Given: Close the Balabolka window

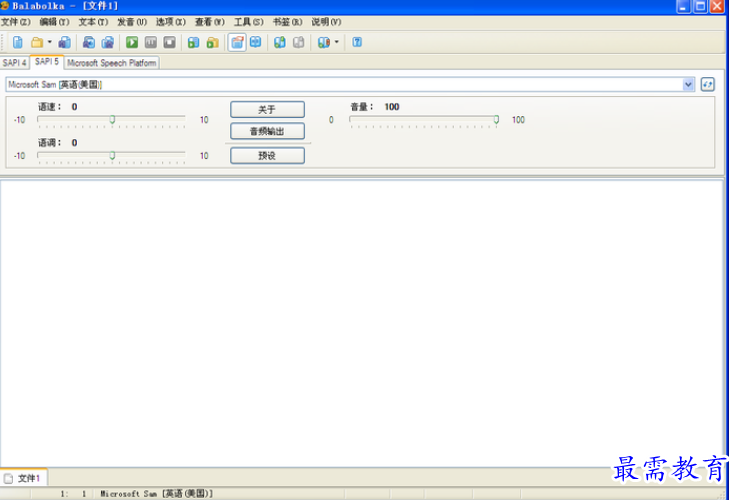Looking at the screenshot, I should pos(717,7).
